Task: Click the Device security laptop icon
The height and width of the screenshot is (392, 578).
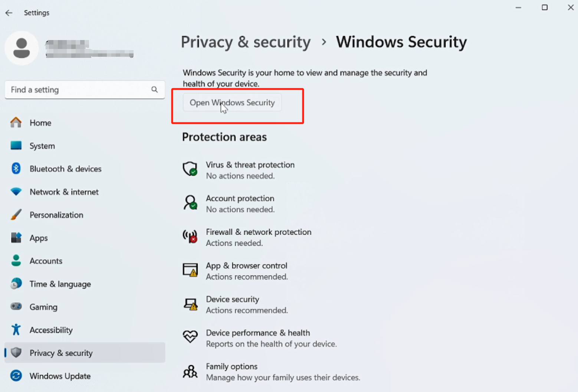Action: 190,304
